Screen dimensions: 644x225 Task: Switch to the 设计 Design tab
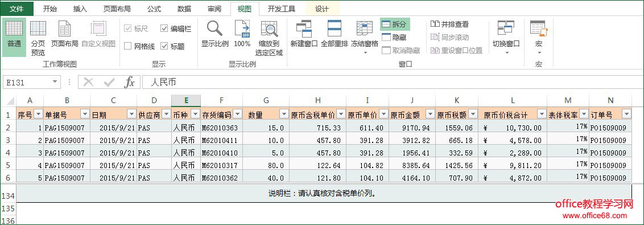pos(322,9)
